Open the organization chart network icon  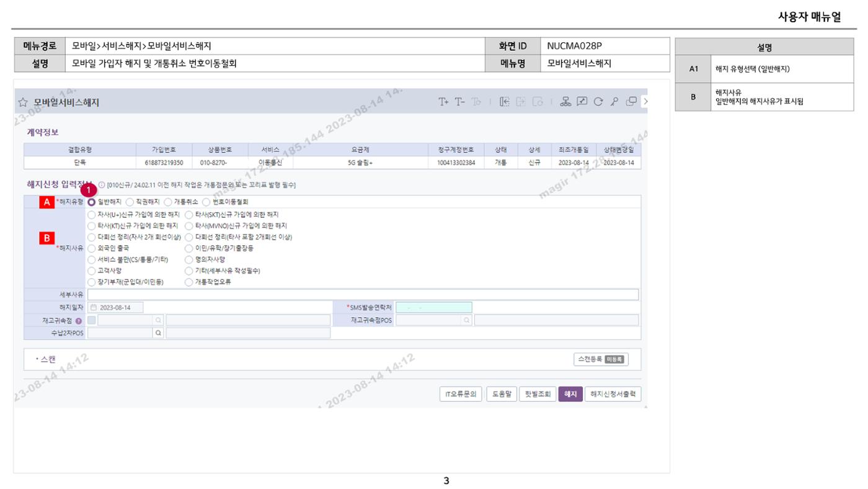(565, 102)
